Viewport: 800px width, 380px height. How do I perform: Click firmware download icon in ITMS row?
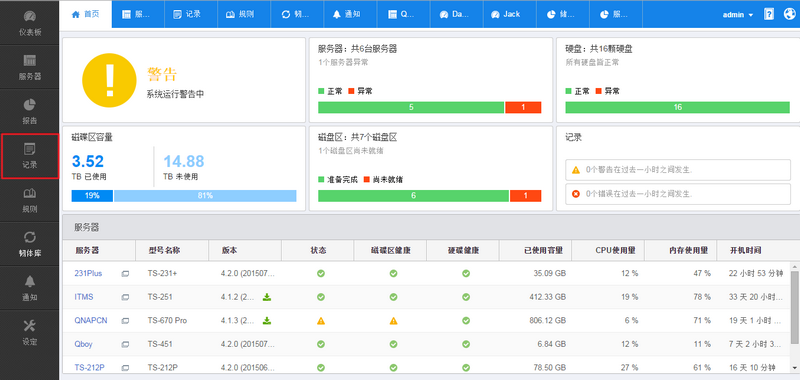[x=267, y=297]
